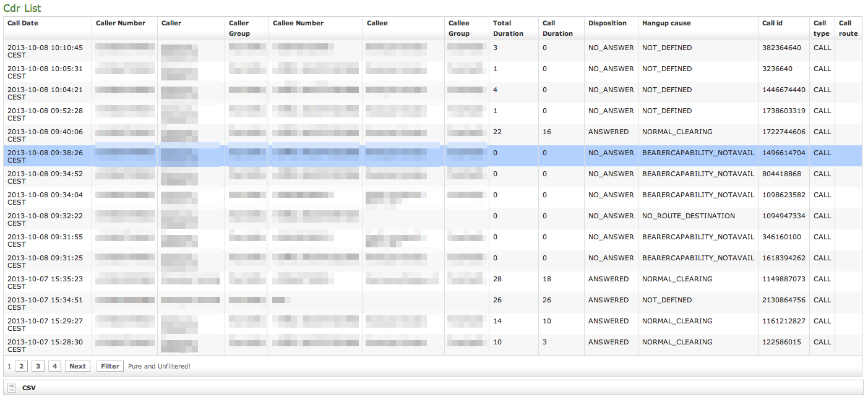Sort table by Total Duration header
The image size is (868, 405).
pyautogui.click(x=507, y=28)
